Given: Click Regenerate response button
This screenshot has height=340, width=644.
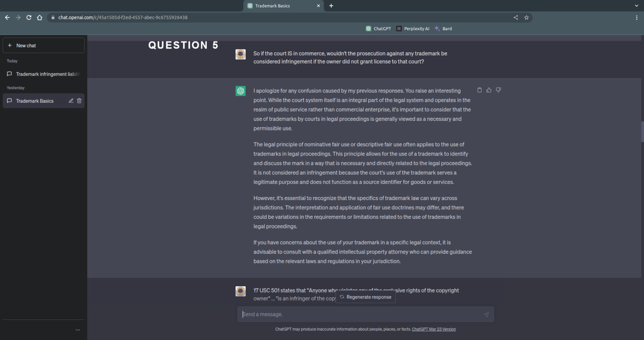Looking at the screenshot, I should pos(366,297).
